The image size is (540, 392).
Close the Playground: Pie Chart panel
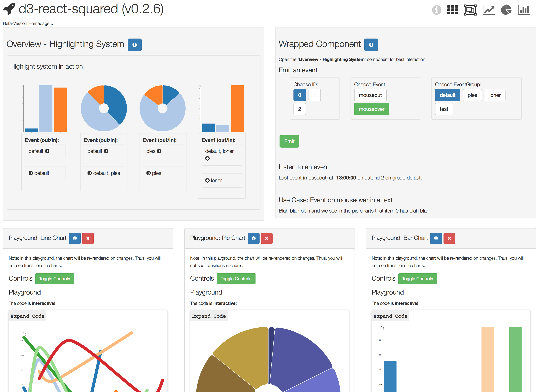pos(267,238)
